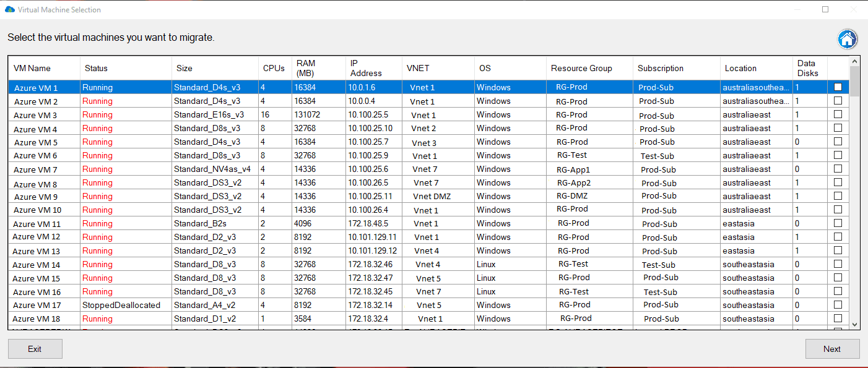Click the cloud app icon in title bar
Screen dimensions: 868x368
point(9,10)
